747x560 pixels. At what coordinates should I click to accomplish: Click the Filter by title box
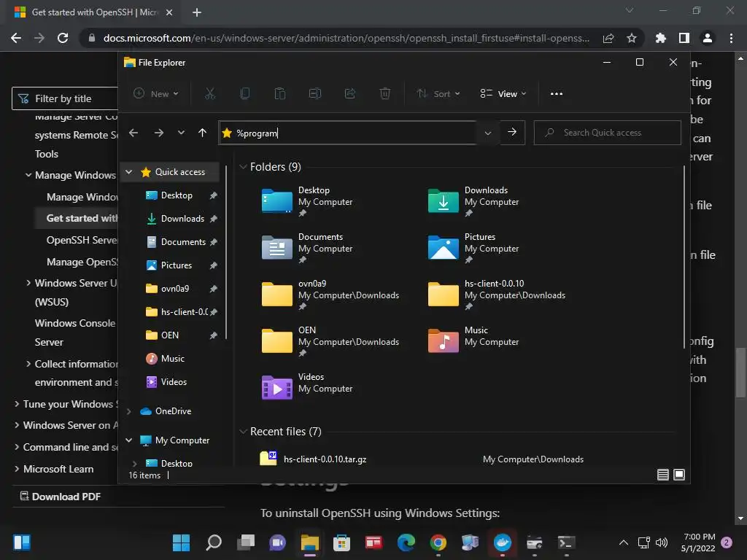tap(65, 98)
